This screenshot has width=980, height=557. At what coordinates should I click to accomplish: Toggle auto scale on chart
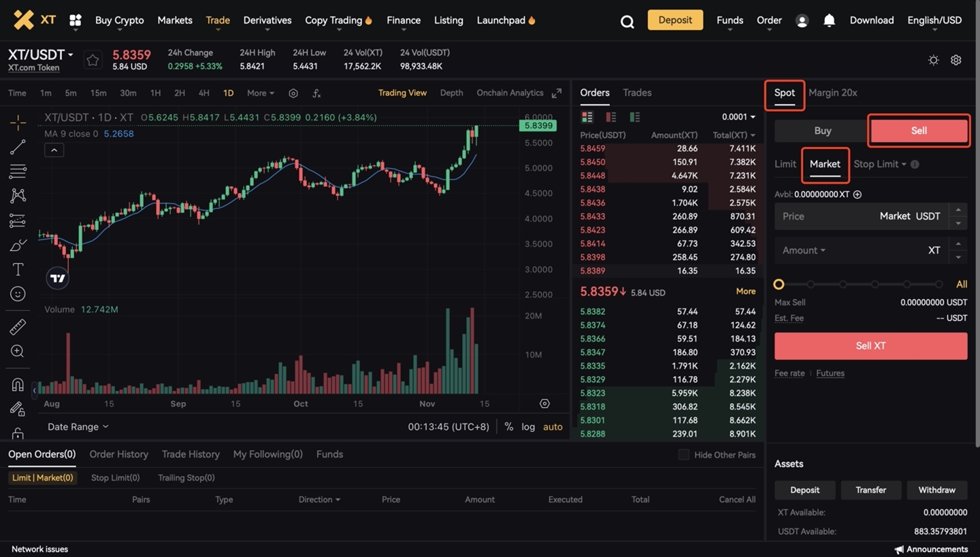point(553,427)
